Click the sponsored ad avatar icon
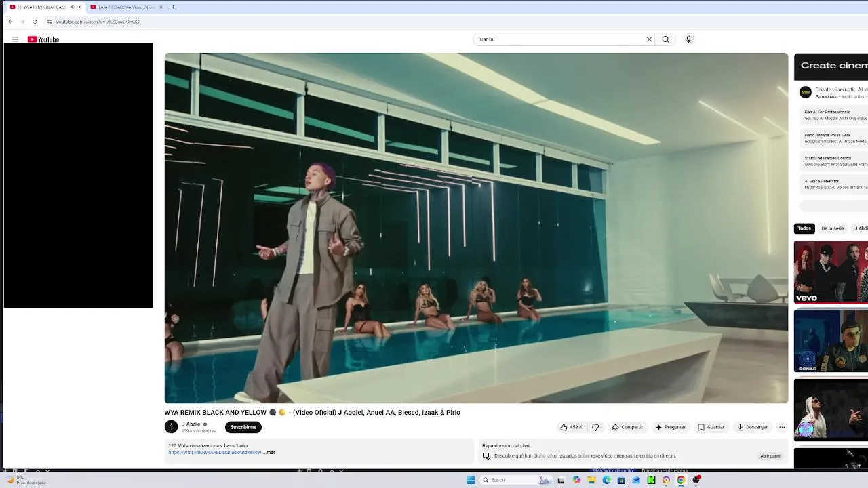This screenshot has width=868, height=488. coord(806,92)
